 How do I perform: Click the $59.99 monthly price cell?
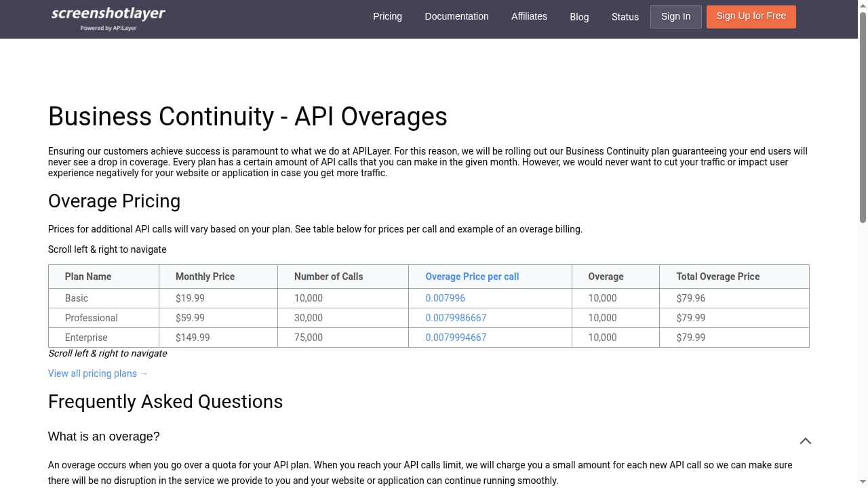point(218,318)
